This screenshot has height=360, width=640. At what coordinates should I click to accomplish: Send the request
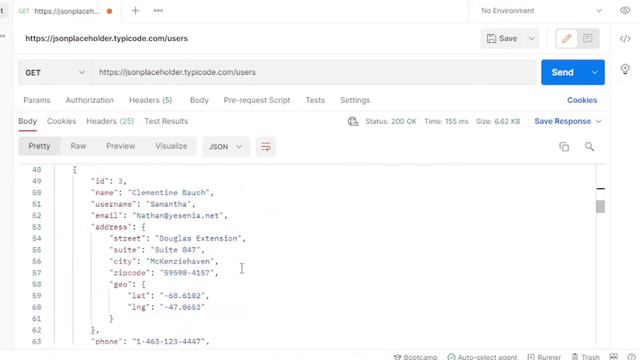pos(562,73)
